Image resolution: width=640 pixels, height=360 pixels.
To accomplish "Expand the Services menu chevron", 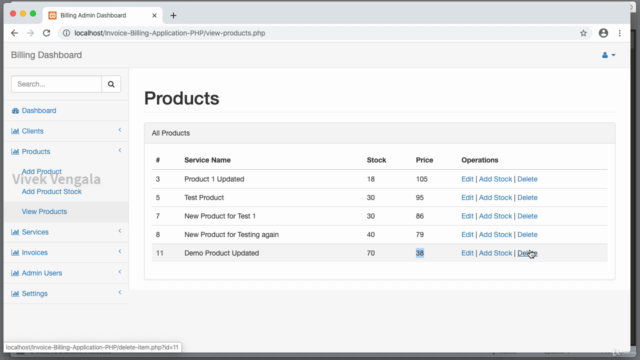I will coord(120,231).
